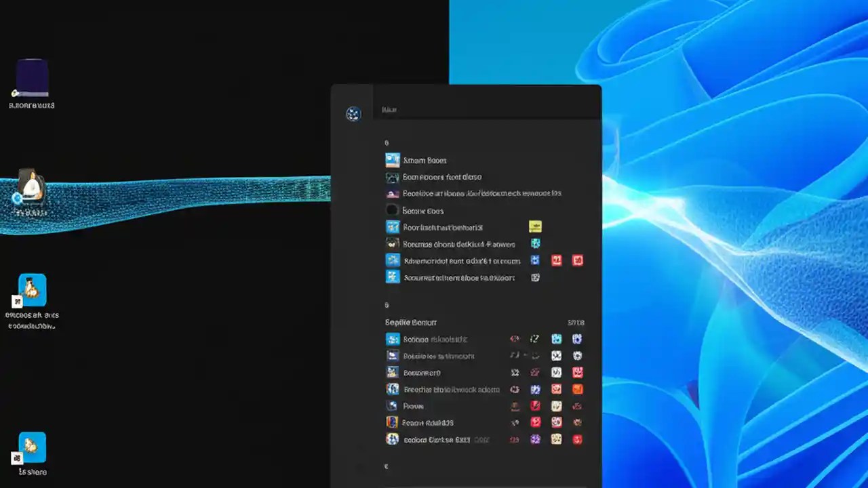Click the blue globe icon at panel's top left

353,114
